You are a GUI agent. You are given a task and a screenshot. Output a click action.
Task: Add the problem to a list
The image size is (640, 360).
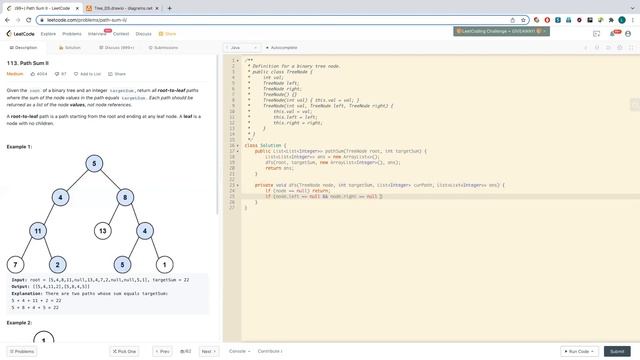(87, 74)
